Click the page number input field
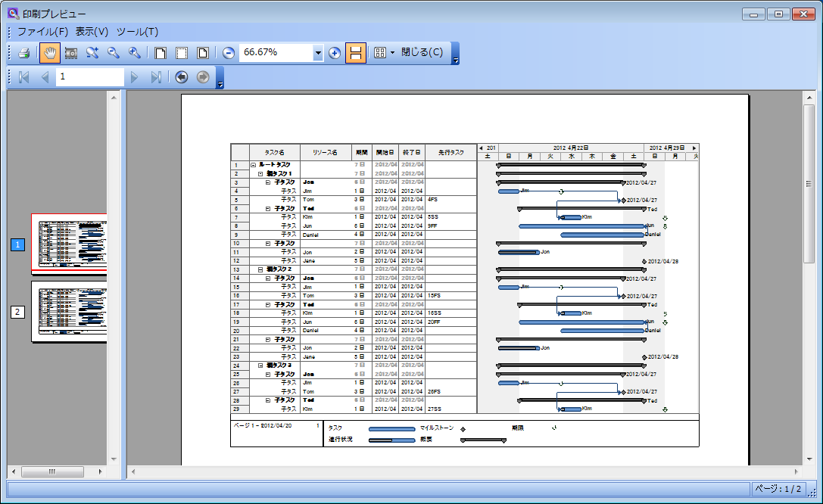The height and width of the screenshot is (504, 823). [89, 77]
